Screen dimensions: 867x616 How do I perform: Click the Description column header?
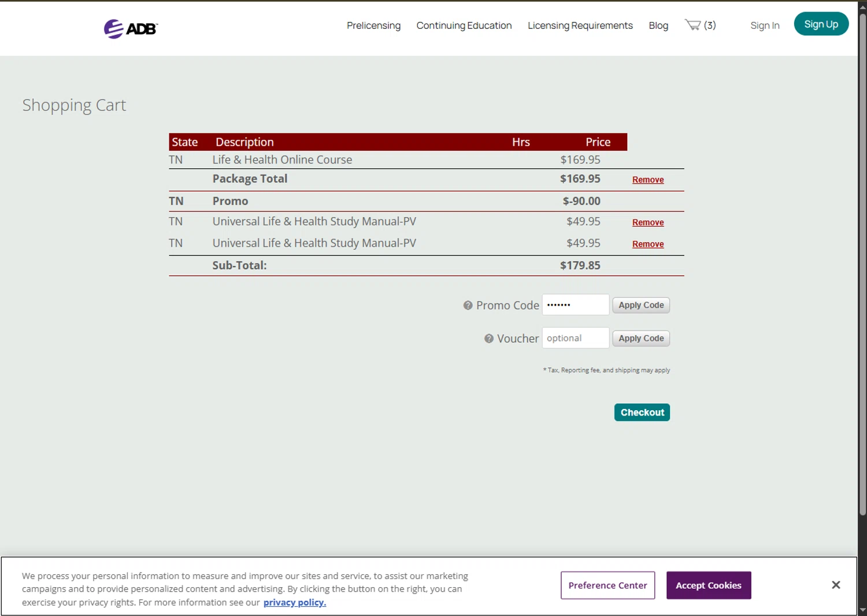244,142
